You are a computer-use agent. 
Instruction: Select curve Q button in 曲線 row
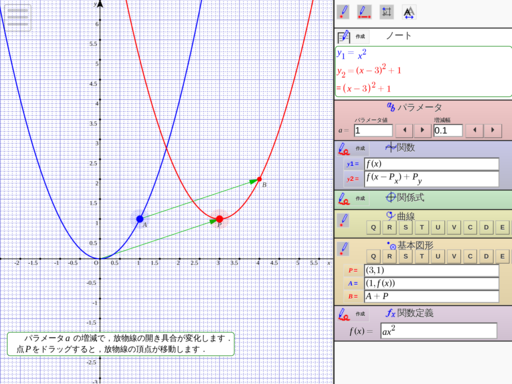(x=373, y=227)
